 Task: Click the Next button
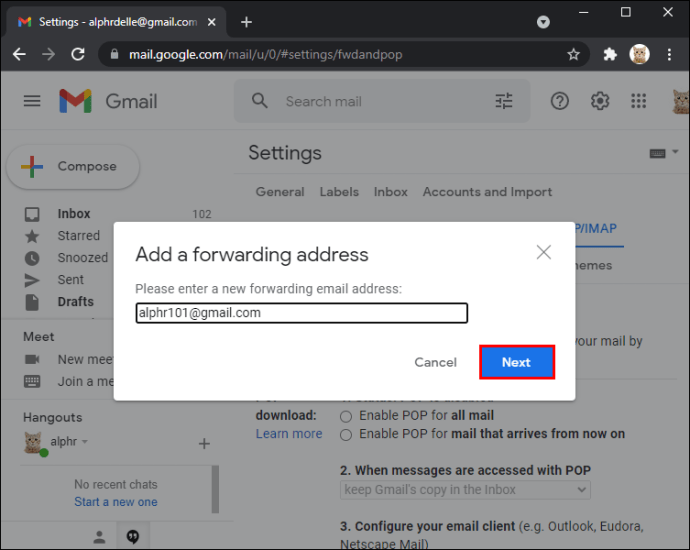(517, 362)
